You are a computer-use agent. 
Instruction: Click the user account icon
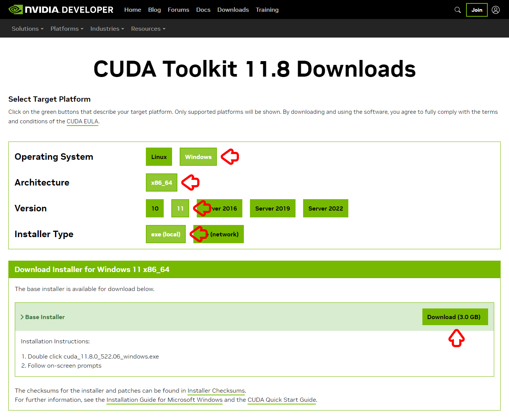tap(495, 9)
